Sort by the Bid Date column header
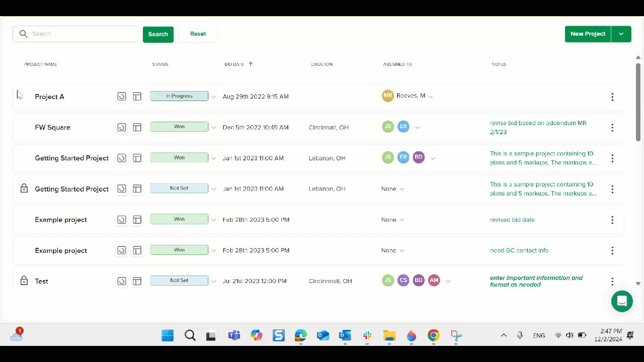The height and width of the screenshot is (362, 644). point(234,64)
